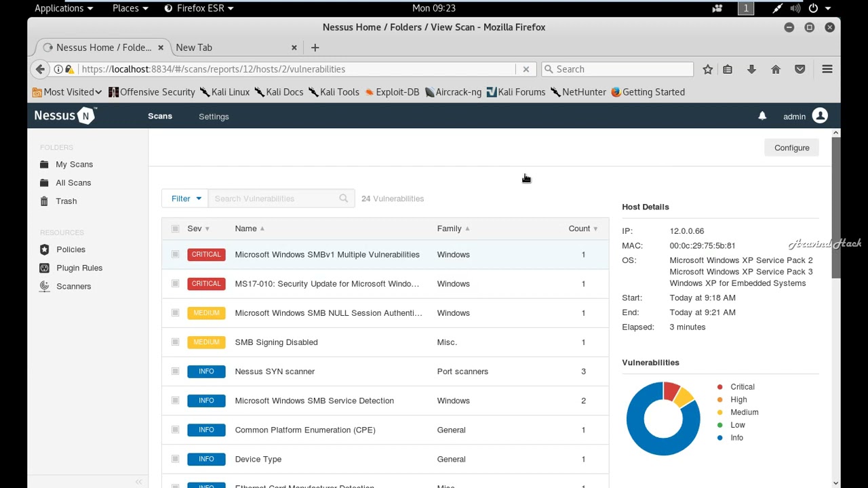This screenshot has height=488, width=868.
Task: Check the Microsoft Windows SMBv1 Multiple Vulnerabilities row
Action: (175, 254)
